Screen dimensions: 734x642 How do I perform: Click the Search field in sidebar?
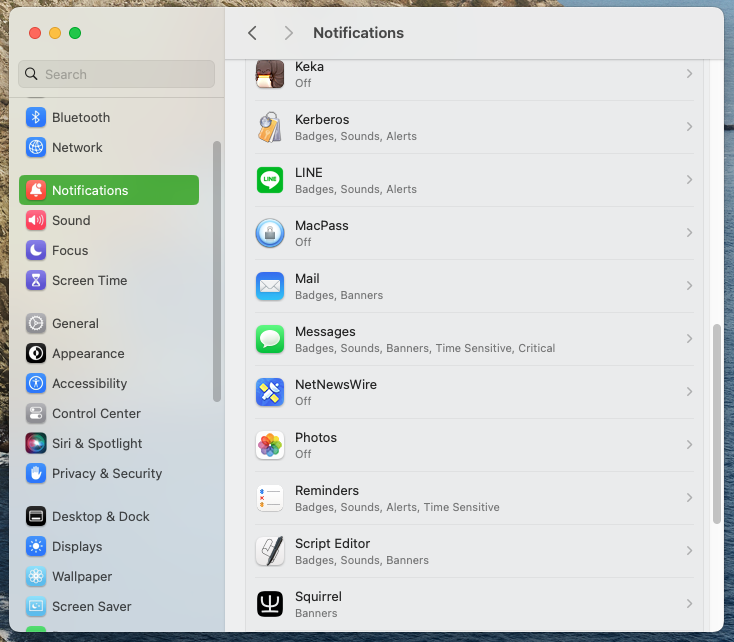(x=116, y=74)
